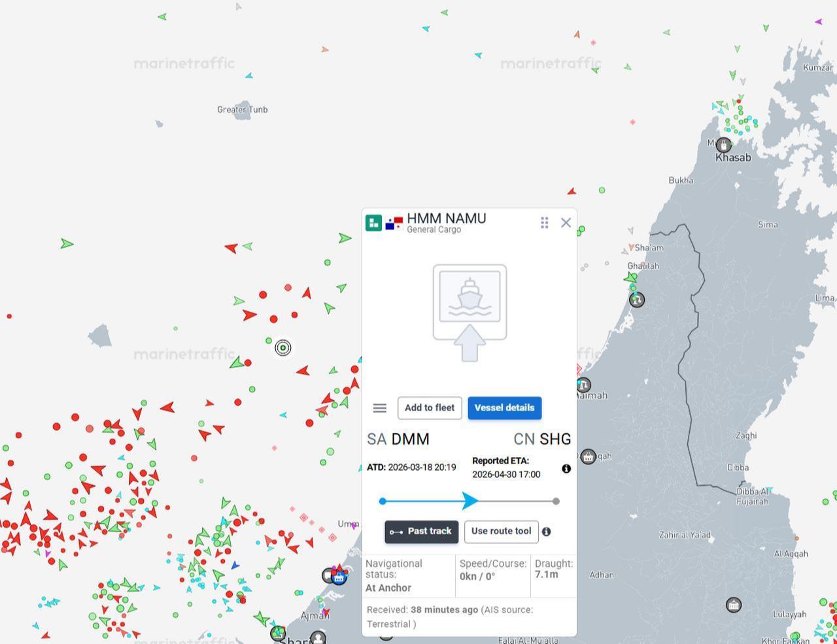Click the pink diamond marker east of Greater Tunb
Image resolution: width=837 pixels, height=644 pixels.
click(x=632, y=122)
